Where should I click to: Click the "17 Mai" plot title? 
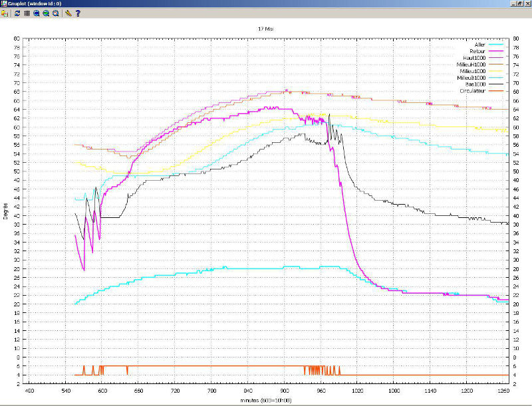266,29
